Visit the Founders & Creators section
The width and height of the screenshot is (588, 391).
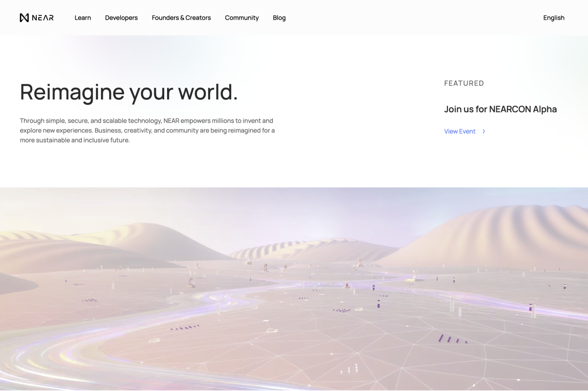(x=181, y=18)
